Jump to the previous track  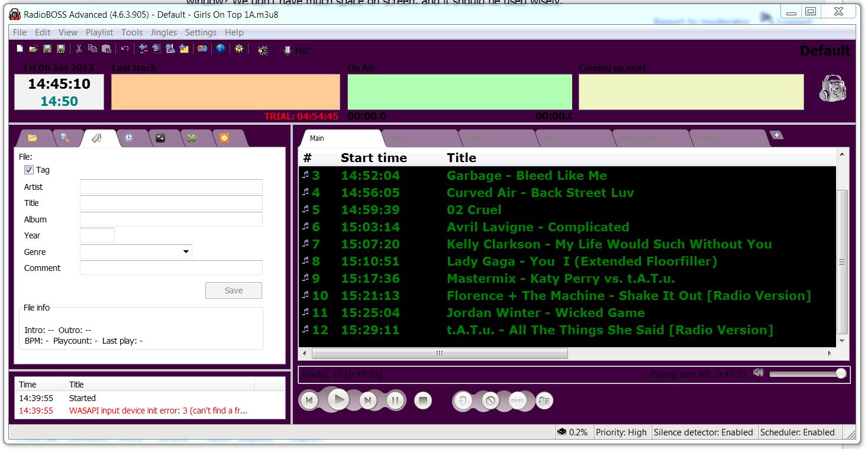coord(309,401)
